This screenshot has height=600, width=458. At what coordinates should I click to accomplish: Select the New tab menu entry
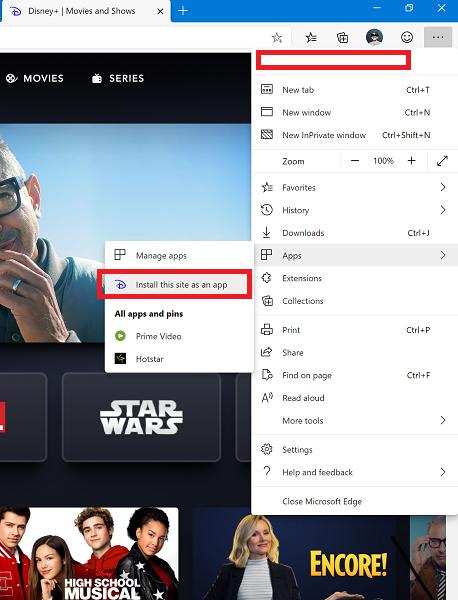point(356,90)
